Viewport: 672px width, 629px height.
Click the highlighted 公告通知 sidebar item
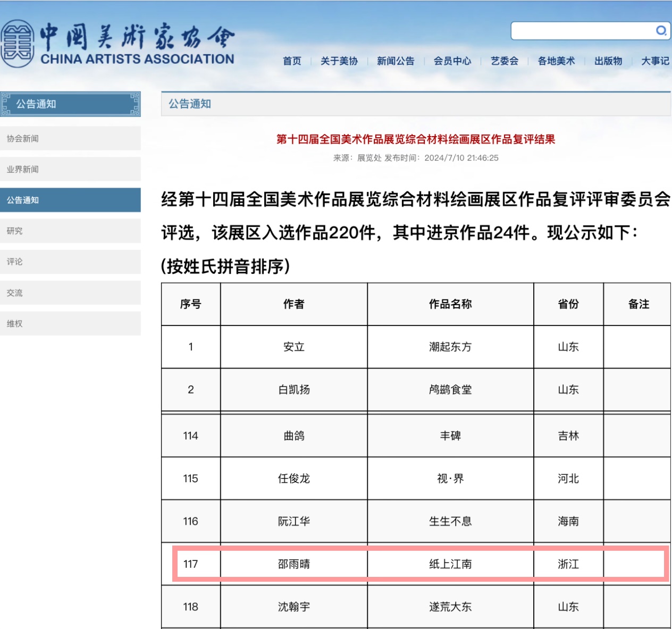click(x=23, y=200)
